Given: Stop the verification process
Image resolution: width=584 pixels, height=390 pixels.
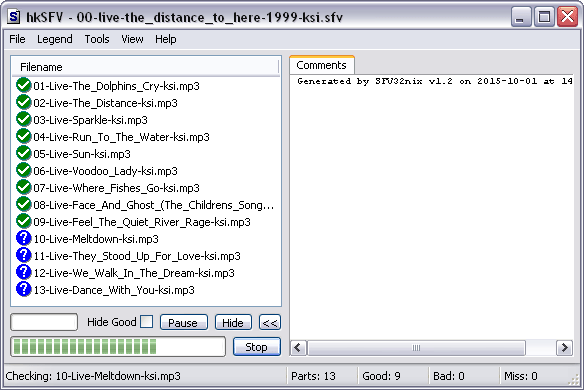Looking at the screenshot, I should tap(257, 347).
